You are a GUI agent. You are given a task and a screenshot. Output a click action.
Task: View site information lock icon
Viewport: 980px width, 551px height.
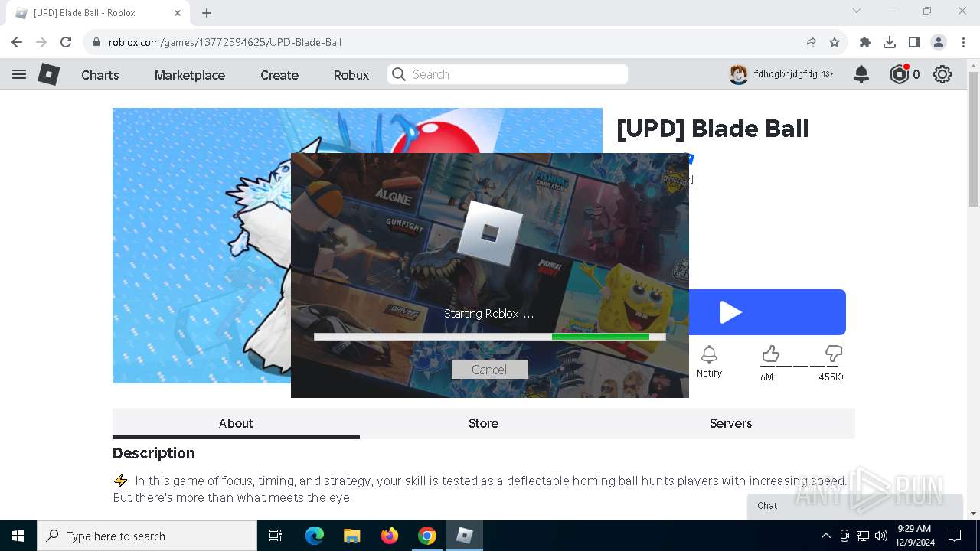(96, 42)
